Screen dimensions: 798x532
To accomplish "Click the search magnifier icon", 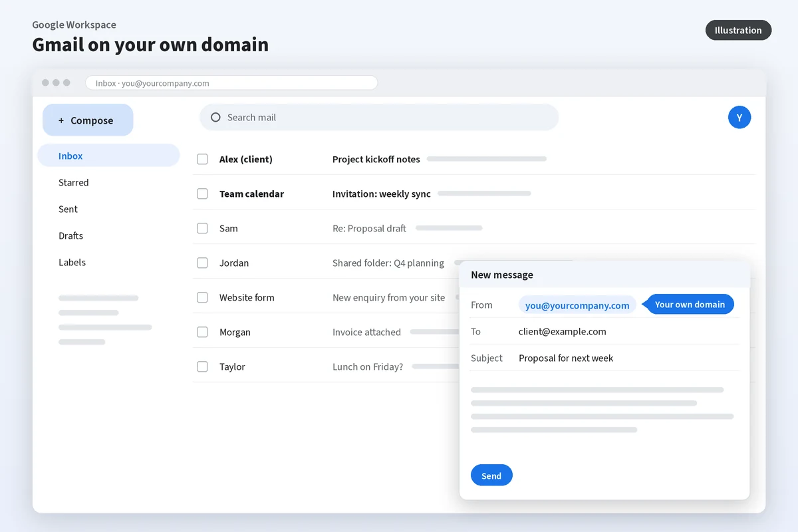I will point(215,117).
